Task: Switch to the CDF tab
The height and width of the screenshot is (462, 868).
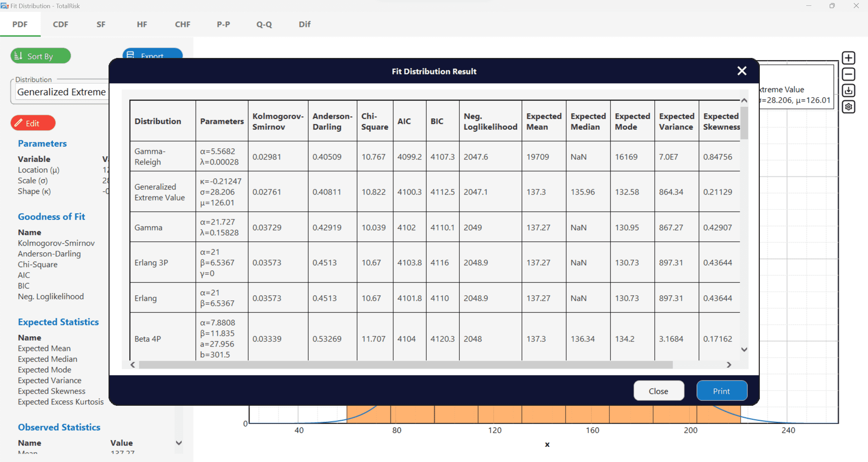Action: point(60,24)
